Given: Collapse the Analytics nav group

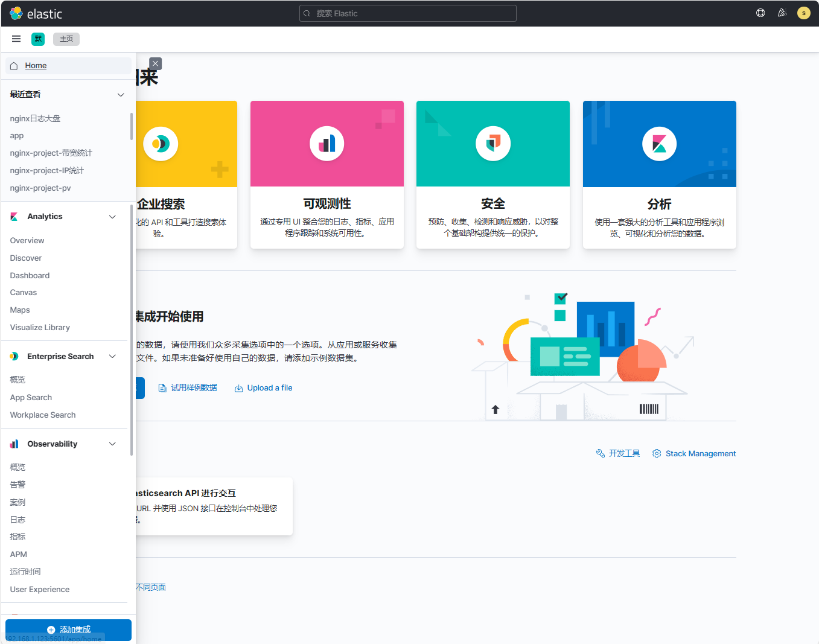Looking at the screenshot, I should [112, 217].
